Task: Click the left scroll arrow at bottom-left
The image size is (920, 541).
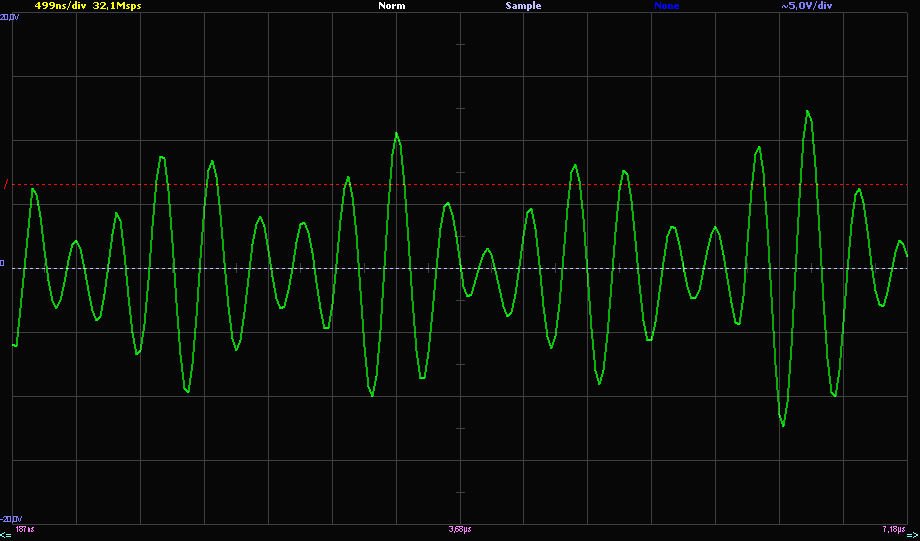Action: (5, 535)
